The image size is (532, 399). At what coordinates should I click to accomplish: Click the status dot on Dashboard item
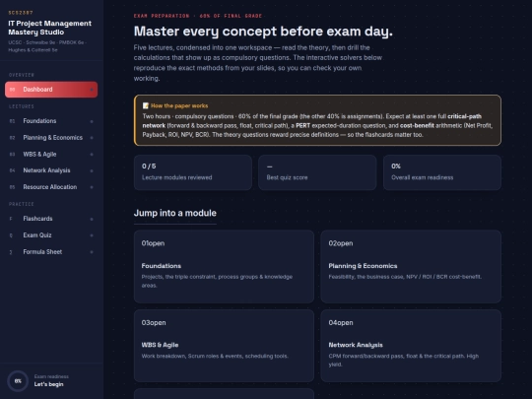pos(92,90)
